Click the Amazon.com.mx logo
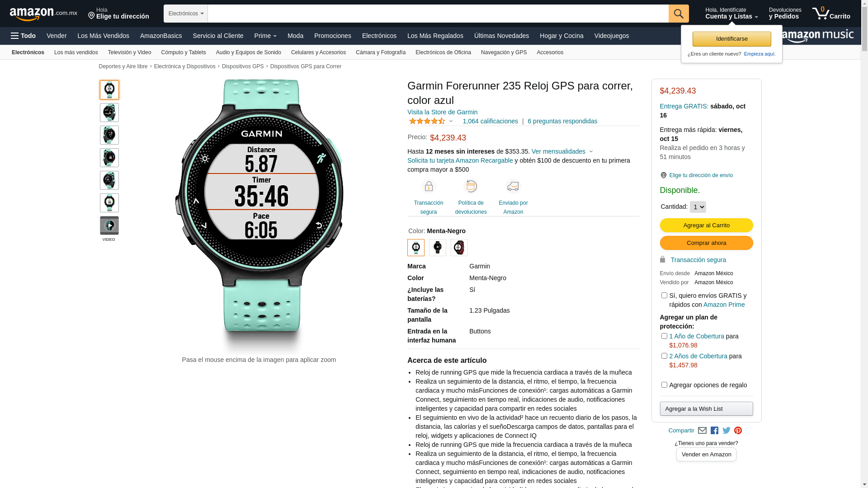This screenshot has width=868, height=488. point(43,14)
